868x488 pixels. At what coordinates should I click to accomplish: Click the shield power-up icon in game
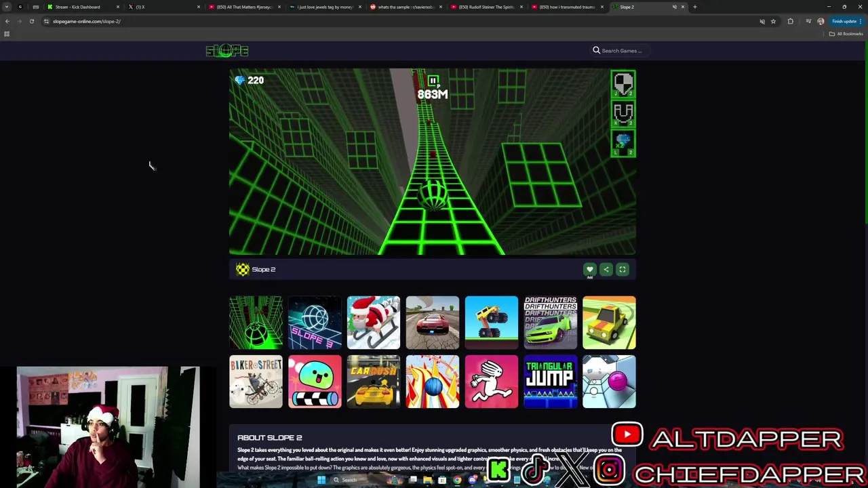coord(623,84)
